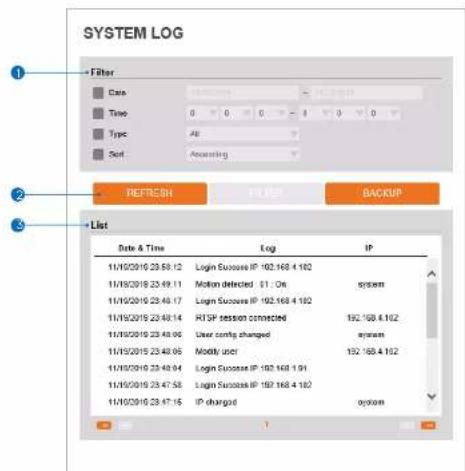465x471 pixels.
Task: Enable the Date filter checkbox
Action: pos(98,93)
